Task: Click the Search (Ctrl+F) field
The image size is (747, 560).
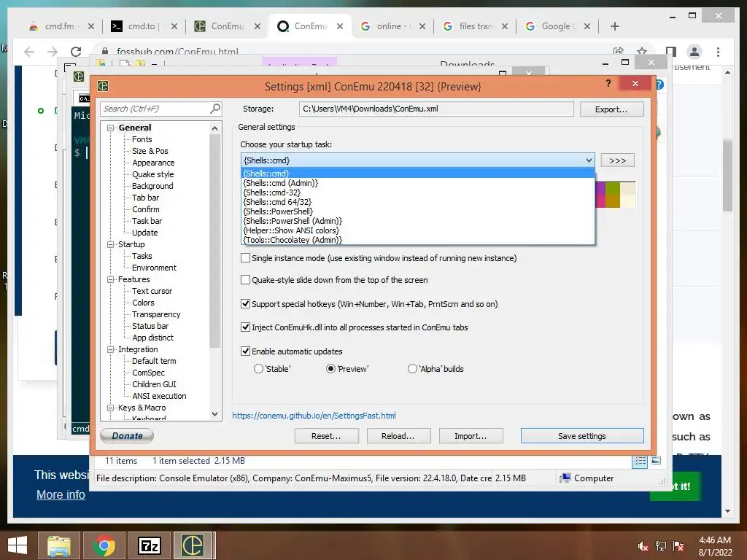Action: 155,109
